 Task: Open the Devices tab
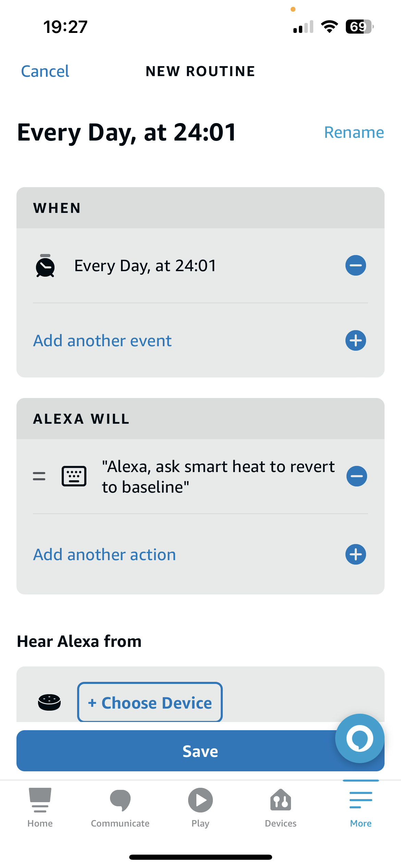click(x=281, y=807)
